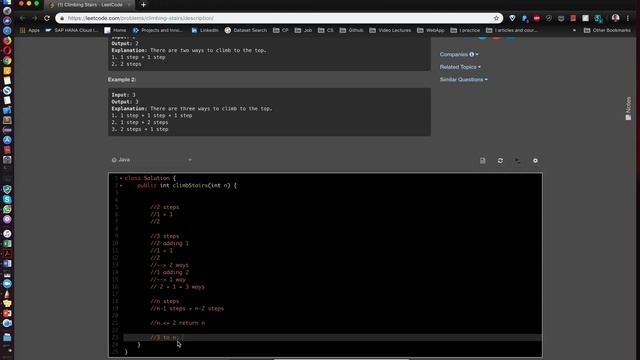
Task: Open the Github bookmarks folder
Action: [351, 30]
